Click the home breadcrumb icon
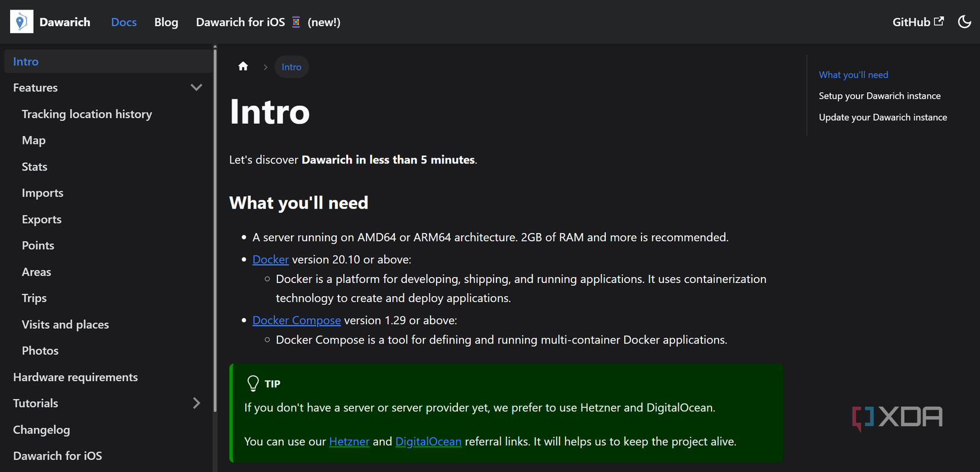 [x=243, y=67]
